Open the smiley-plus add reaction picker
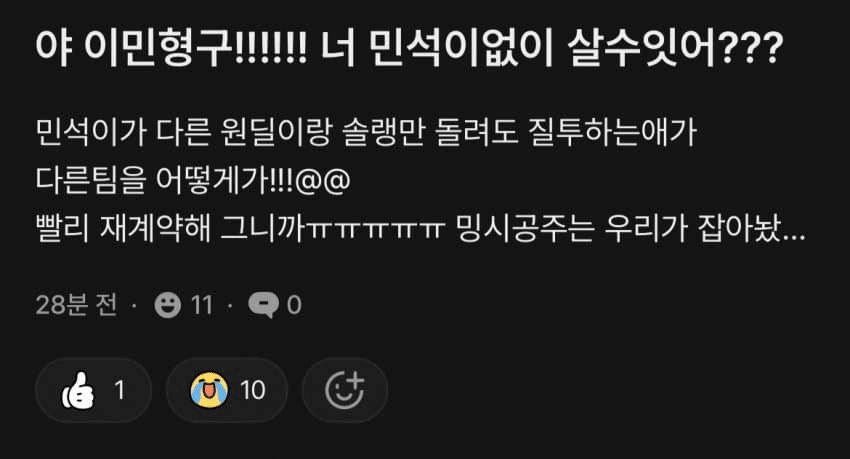This screenshot has height=459, width=850. pyautogui.click(x=345, y=390)
